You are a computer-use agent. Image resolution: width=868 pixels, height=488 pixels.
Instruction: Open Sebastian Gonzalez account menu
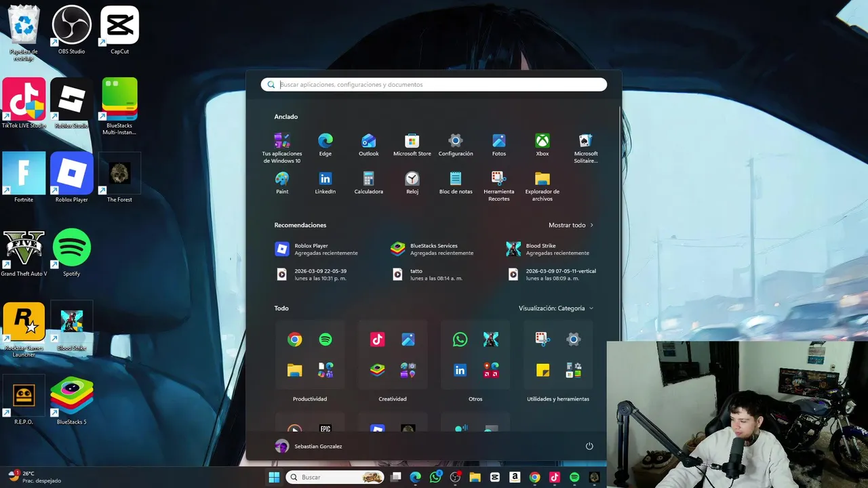pyautogui.click(x=309, y=446)
